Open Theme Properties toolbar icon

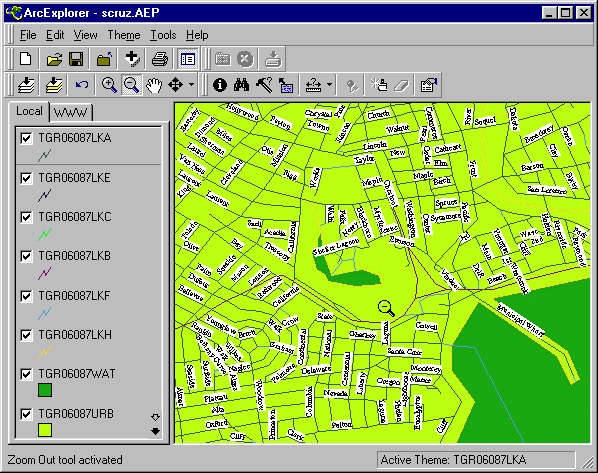click(429, 85)
